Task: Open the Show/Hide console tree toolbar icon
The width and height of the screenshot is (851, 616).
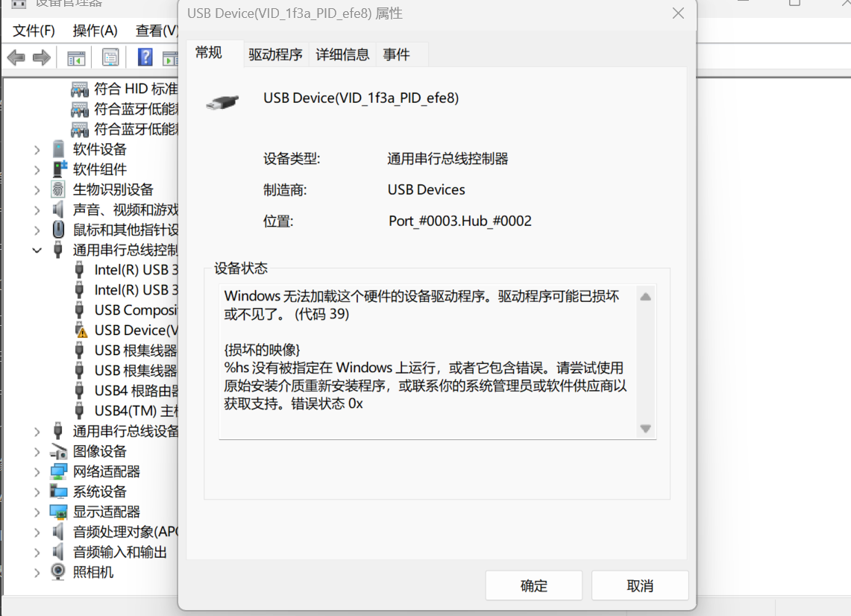Action: point(75,57)
